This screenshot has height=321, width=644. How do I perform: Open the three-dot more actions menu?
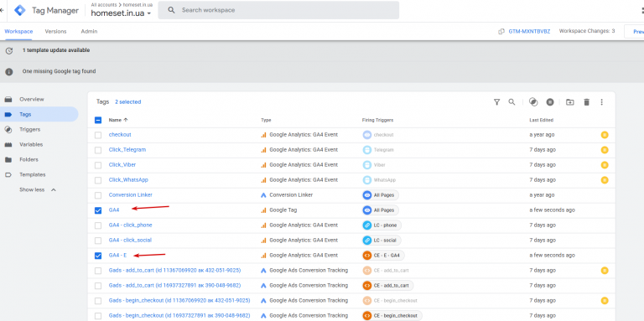tap(602, 102)
